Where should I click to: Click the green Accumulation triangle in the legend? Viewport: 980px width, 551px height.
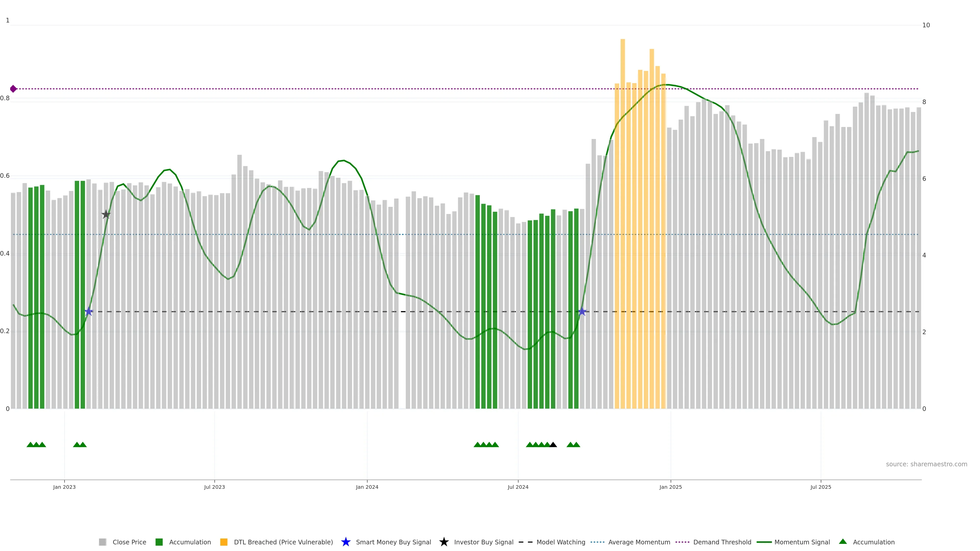(x=843, y=542)
